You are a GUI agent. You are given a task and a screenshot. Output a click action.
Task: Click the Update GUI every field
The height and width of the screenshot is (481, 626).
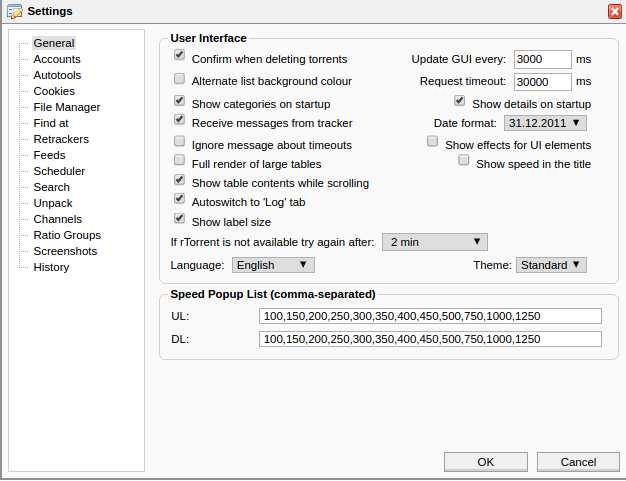point(543,59)
